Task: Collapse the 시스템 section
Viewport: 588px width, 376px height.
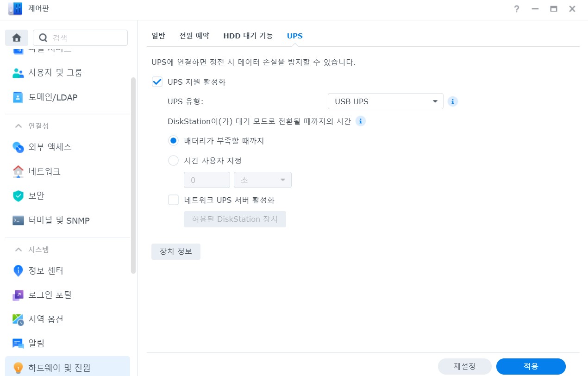Action: point(18,250)
